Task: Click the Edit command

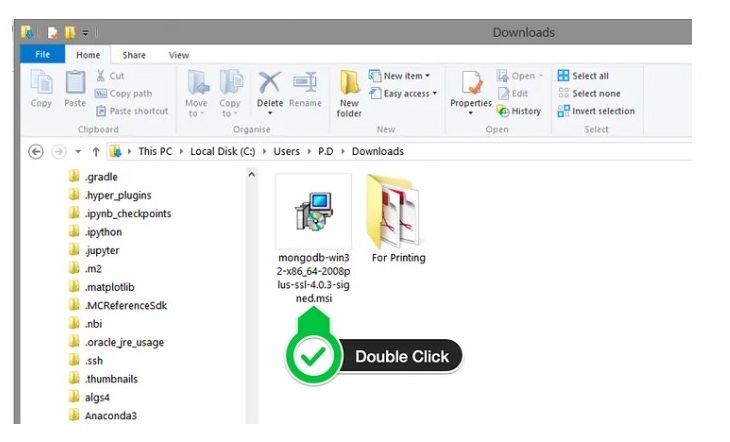Action: pos(513,93)
